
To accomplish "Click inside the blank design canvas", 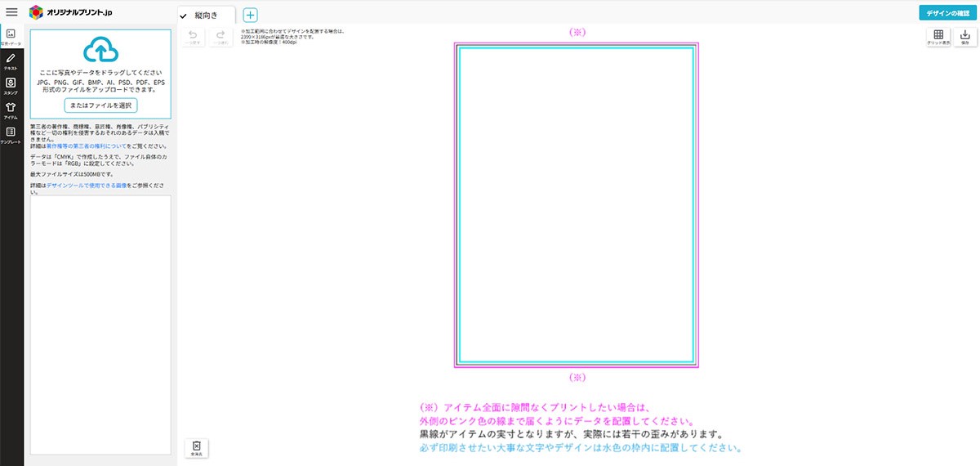I will coord(576,204).
